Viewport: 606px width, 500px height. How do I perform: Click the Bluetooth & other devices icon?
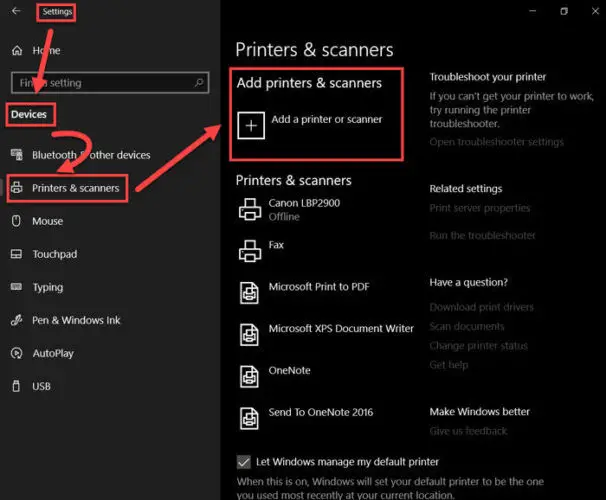tap(17, 155)
